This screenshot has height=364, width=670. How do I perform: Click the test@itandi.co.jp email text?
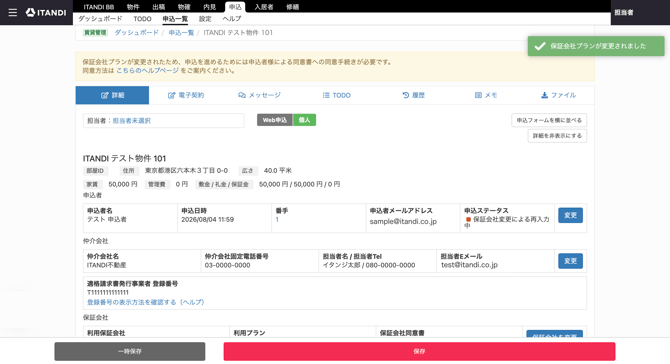click(470, 265)
